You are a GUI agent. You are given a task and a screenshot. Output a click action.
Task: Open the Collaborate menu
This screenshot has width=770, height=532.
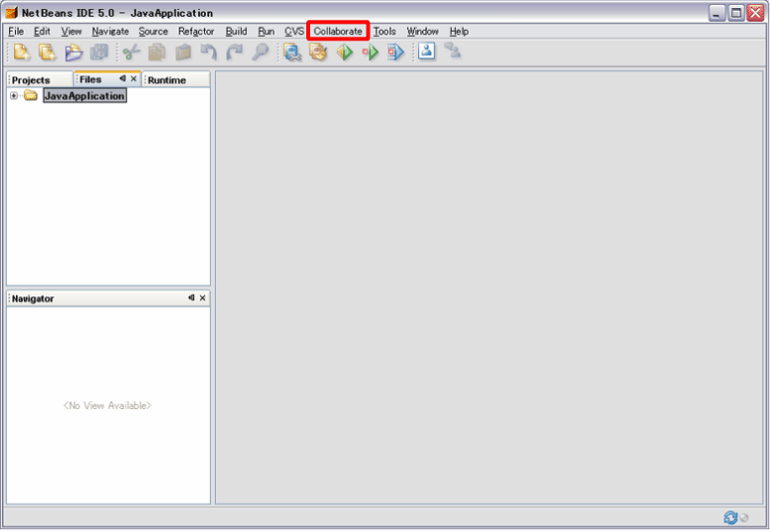point(338,32)
